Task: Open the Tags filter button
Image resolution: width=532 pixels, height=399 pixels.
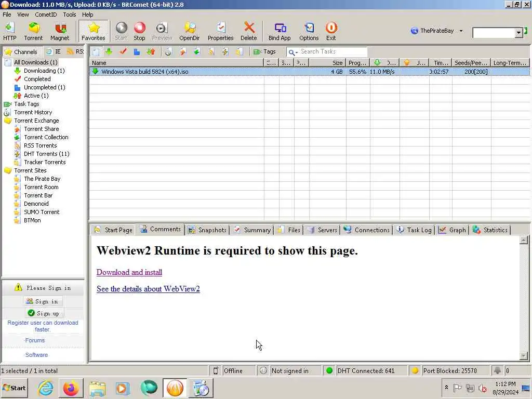Action: (x=264, y=51)
